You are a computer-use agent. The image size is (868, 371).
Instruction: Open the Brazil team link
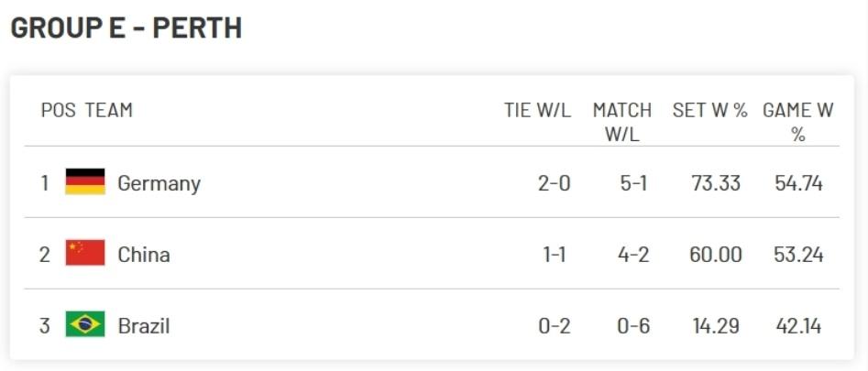coord(144,326)
